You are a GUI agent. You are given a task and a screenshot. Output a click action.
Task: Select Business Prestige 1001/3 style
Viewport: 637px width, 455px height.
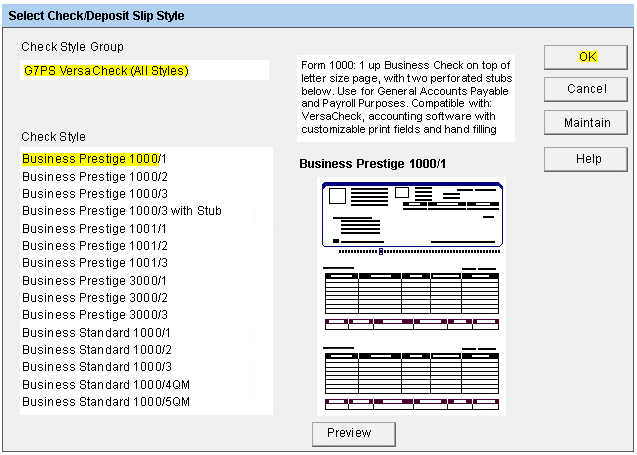click(x=95, y=263)
